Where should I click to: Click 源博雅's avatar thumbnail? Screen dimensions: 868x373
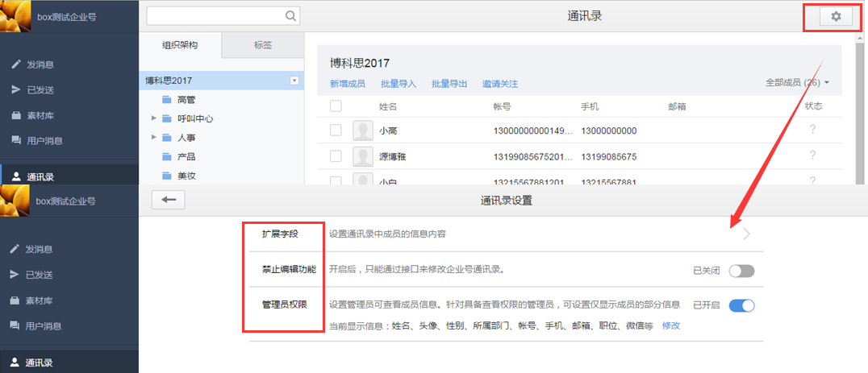(362, 157)
